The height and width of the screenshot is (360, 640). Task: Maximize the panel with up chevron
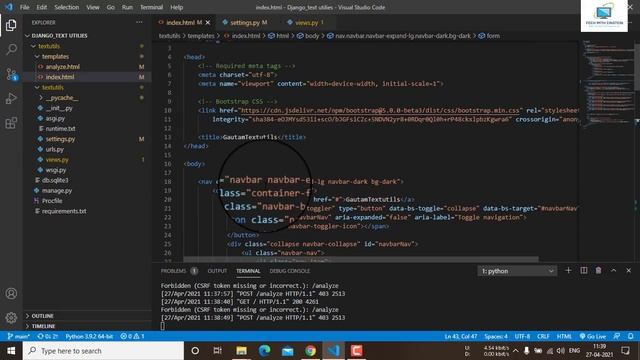[x=613, y=271]
